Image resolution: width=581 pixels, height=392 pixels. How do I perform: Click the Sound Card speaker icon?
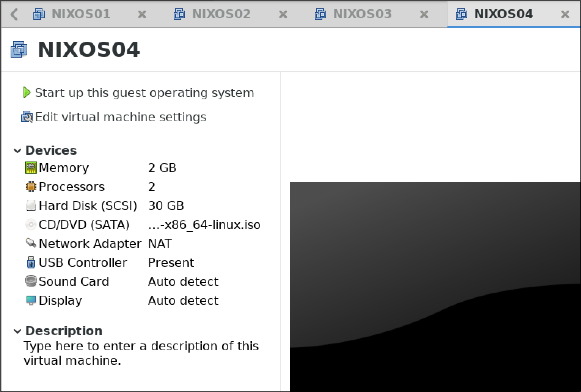tap(31, 281)
